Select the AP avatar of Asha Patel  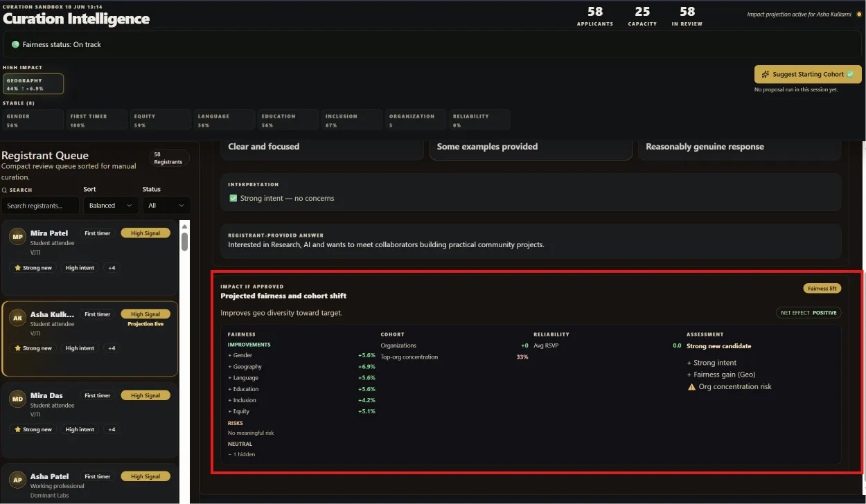click(17, 480)
